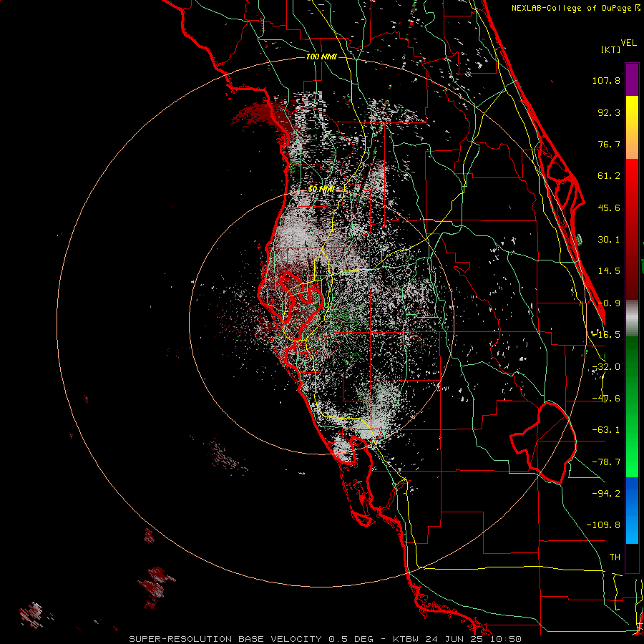Click the [KT] units label
Image resolution: width=644 pixels, height=644 pixels.
tap(611, 49)
